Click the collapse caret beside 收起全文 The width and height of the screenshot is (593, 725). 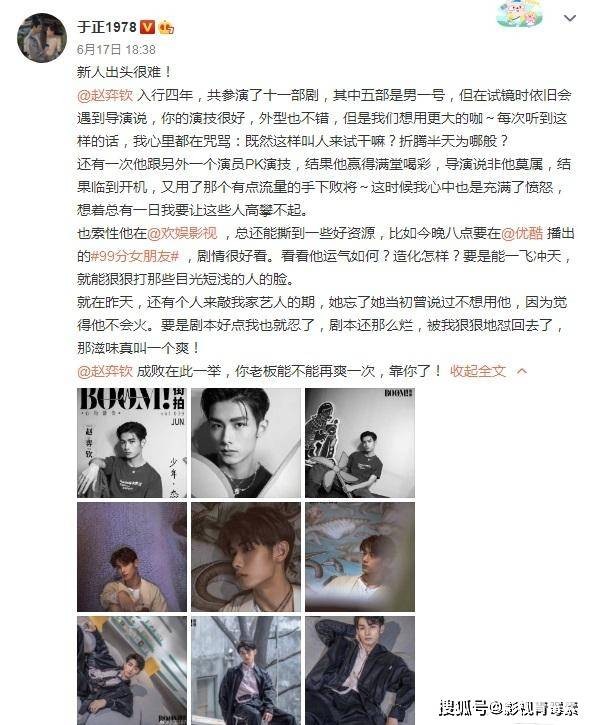click(522, 371)
